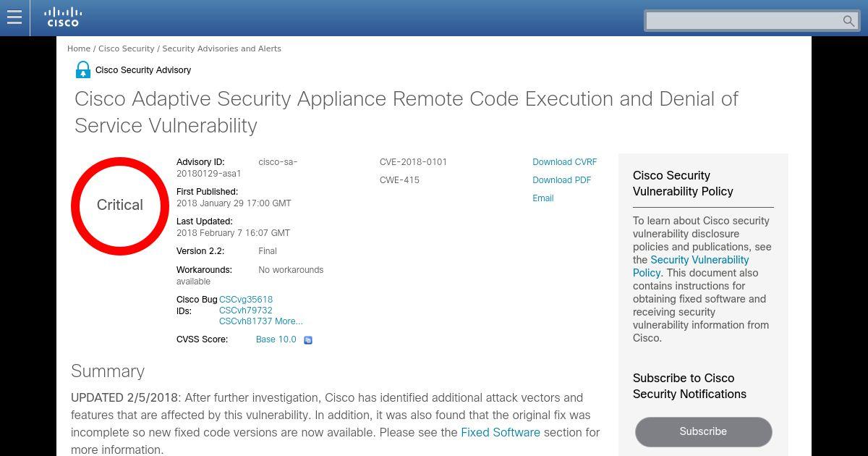This screenshot has height=456, width=868.
Task: Click the First Published date value
Action: click(234, 203)
